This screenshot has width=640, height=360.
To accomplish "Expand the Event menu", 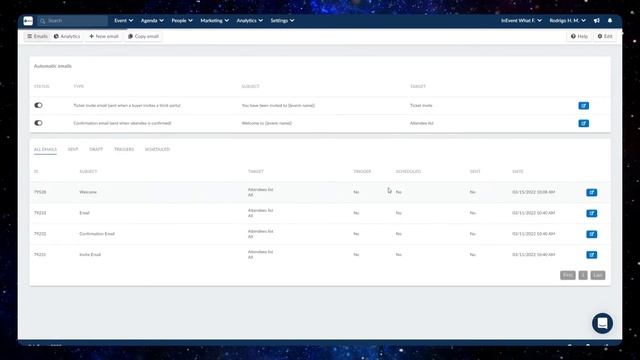I will click(124, 20).
